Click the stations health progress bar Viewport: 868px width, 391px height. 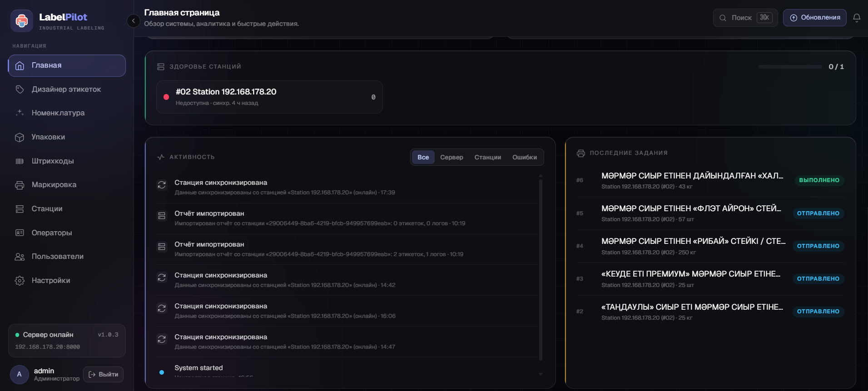(790, 67)
